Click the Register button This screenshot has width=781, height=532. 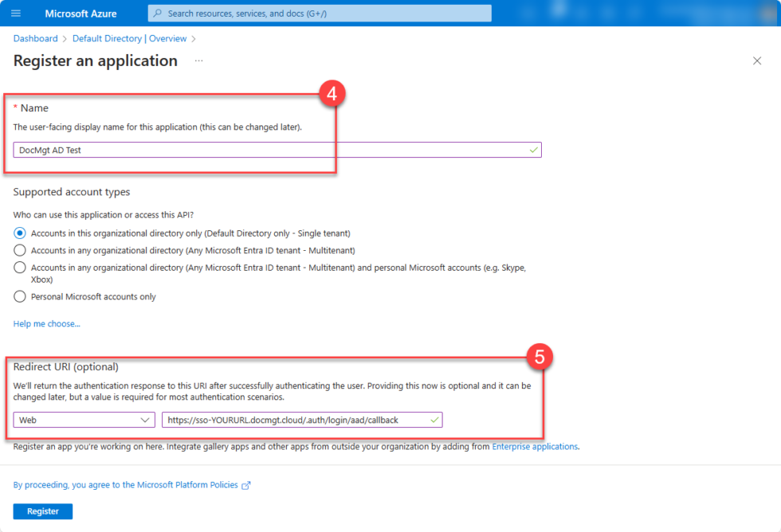(42, 510)
